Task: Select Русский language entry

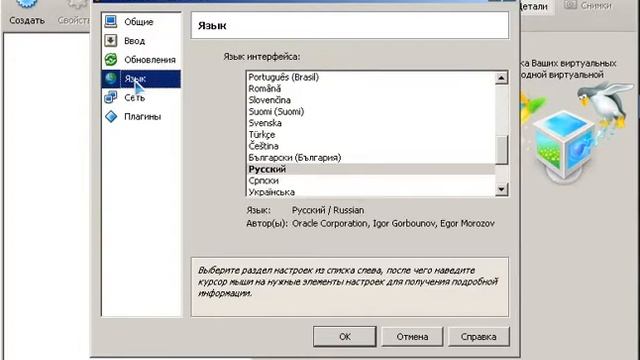Action: [371, 169]
